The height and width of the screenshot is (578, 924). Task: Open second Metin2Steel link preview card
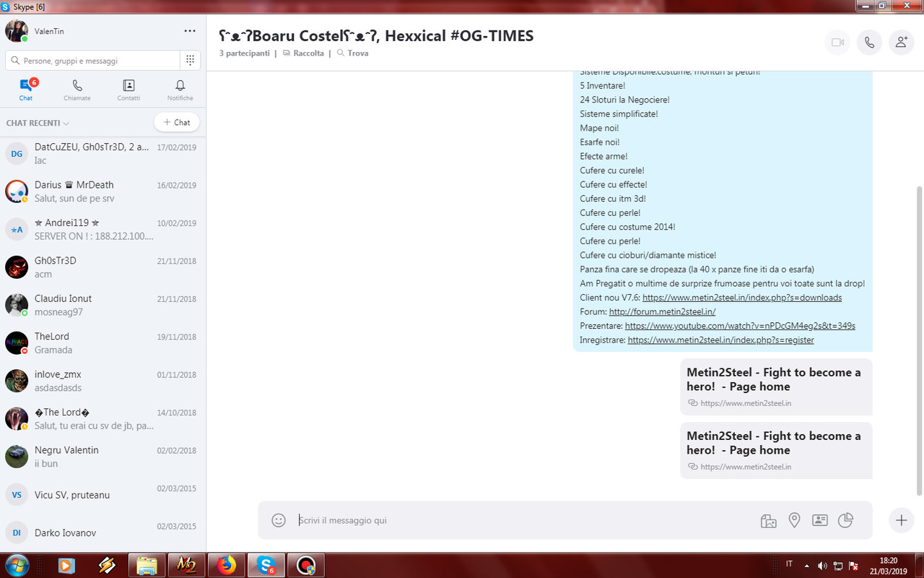[x=776, y=450]
